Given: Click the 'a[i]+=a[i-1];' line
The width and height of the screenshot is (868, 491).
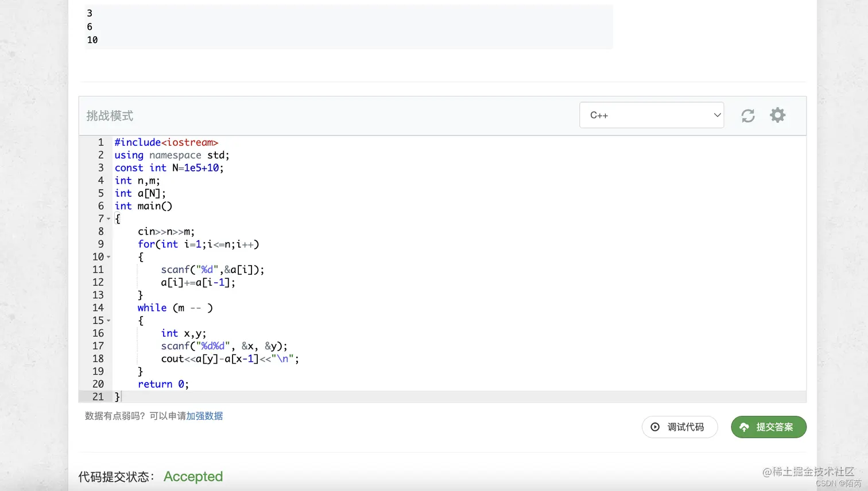Looking at the screenshot, I should coord(198,282).
